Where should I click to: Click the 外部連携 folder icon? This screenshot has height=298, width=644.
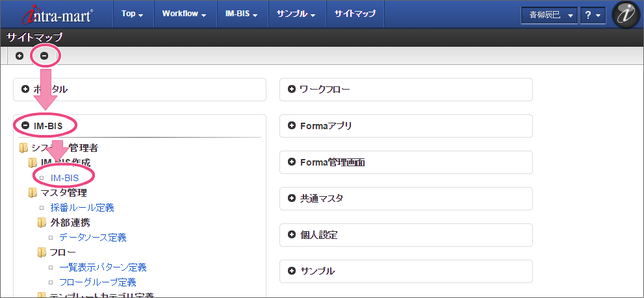(42, 223)
